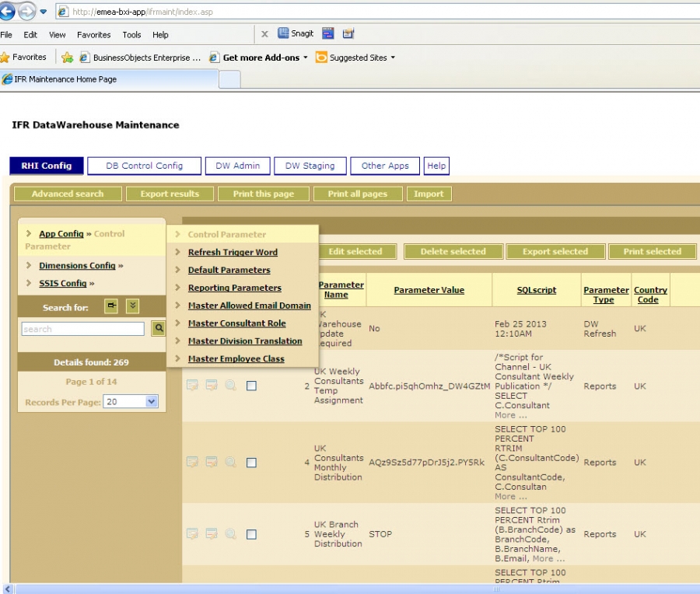Click the Delete selected button
The height and width of the screenshot is (594, 700).
coord(453,251)
